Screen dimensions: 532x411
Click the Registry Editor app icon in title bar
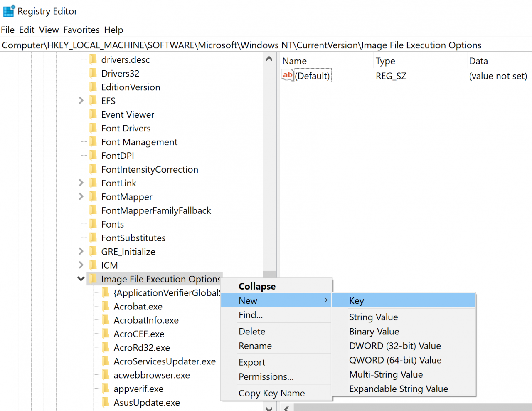(x=8, y=11)
